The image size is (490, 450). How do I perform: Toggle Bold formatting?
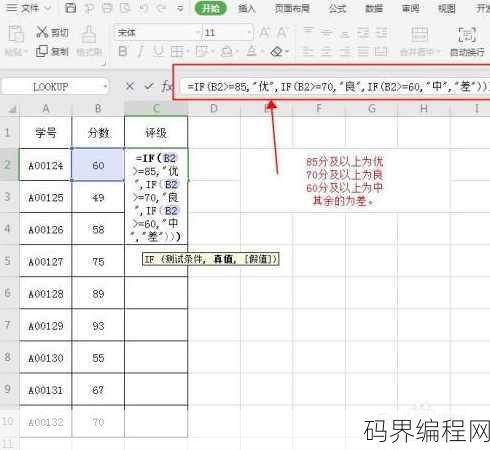[x=123, y=52]
